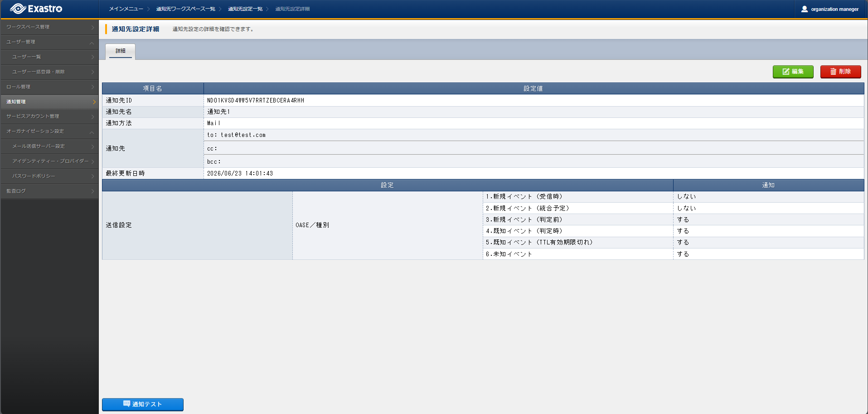Select the 詳細 tab
The image size is (868, 414).
pos(120,51)
